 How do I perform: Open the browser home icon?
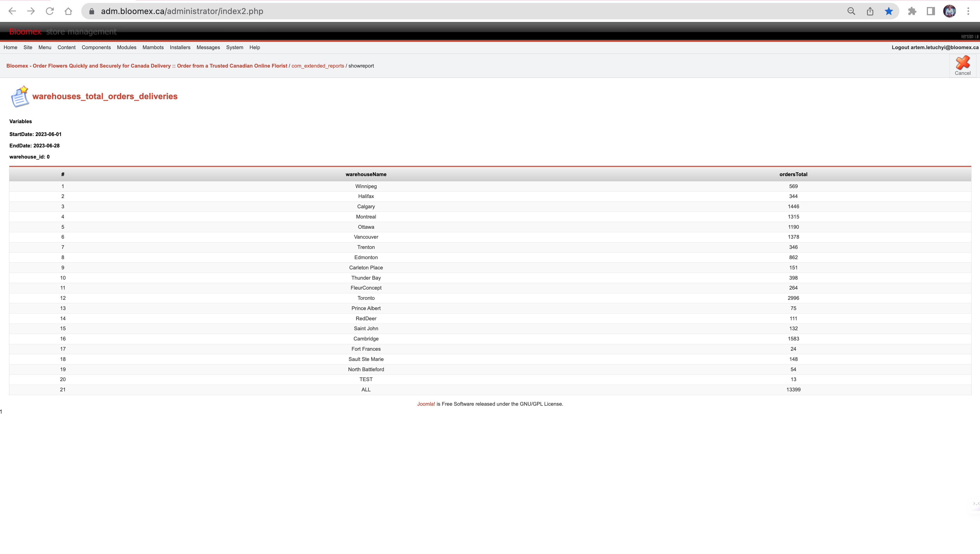pyautogui.click(x=68, y=11)
